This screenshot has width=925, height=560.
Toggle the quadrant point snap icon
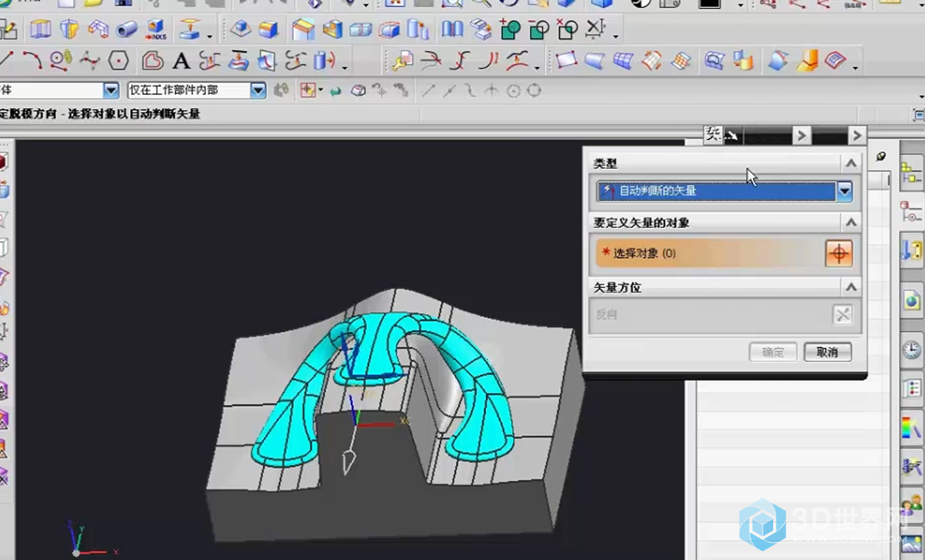tap(534, 90)
